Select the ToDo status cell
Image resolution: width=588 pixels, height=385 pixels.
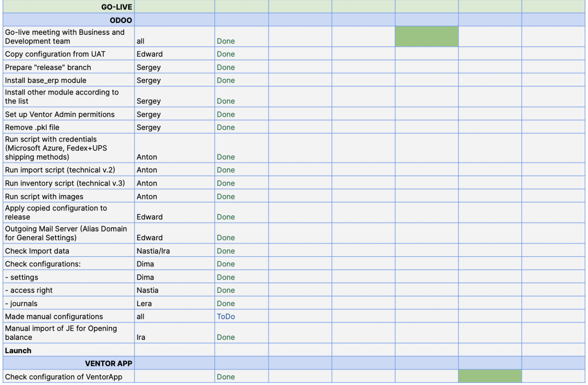[242, 316]
